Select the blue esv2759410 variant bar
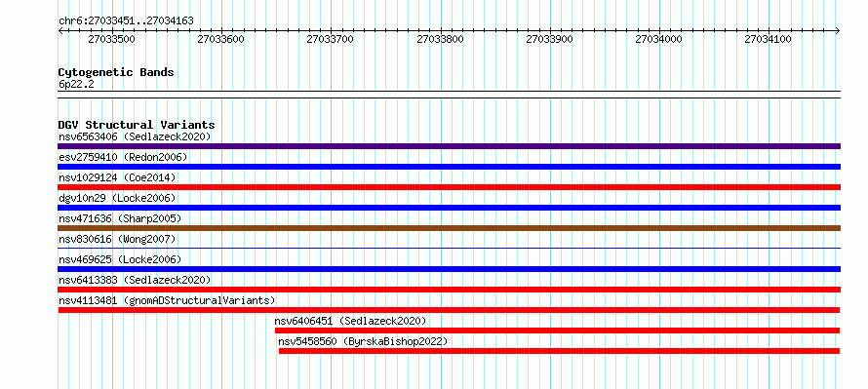 tap(449, 167)
